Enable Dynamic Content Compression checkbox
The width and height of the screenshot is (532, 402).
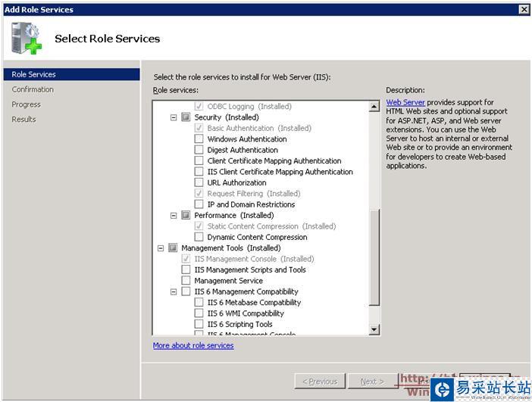(x=199, y=237)
